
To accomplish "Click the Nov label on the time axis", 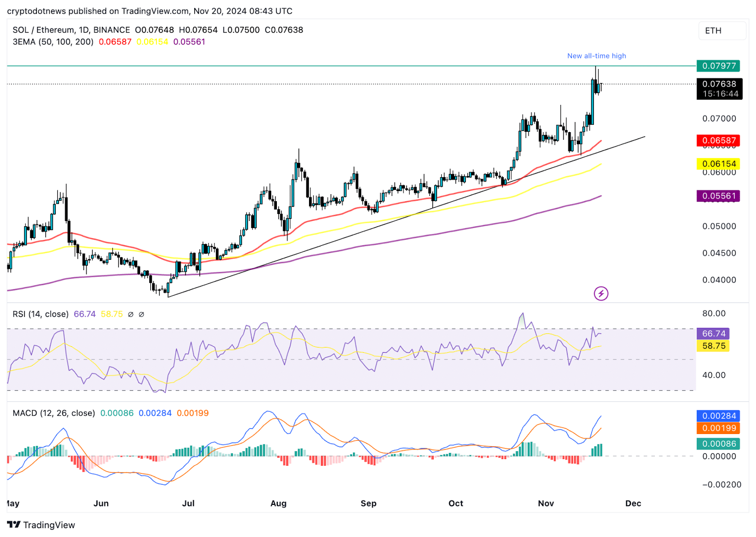I will pos(546,503).
